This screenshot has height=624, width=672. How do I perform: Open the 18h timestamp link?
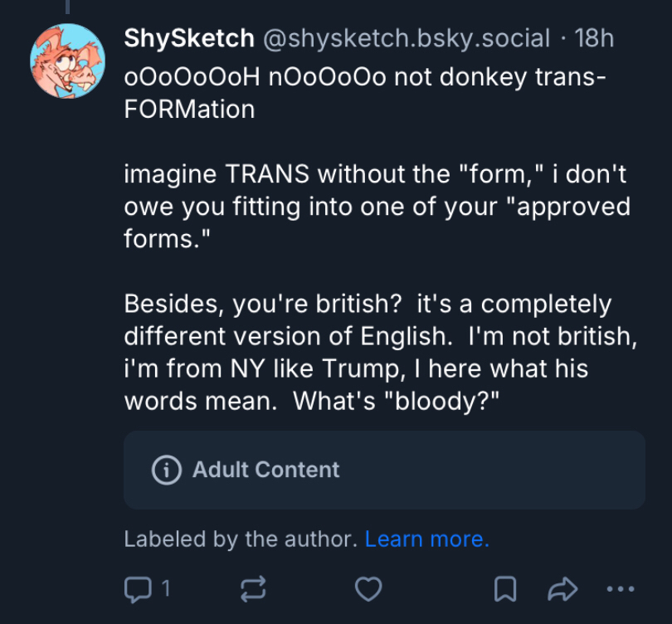tap(593, 38)
